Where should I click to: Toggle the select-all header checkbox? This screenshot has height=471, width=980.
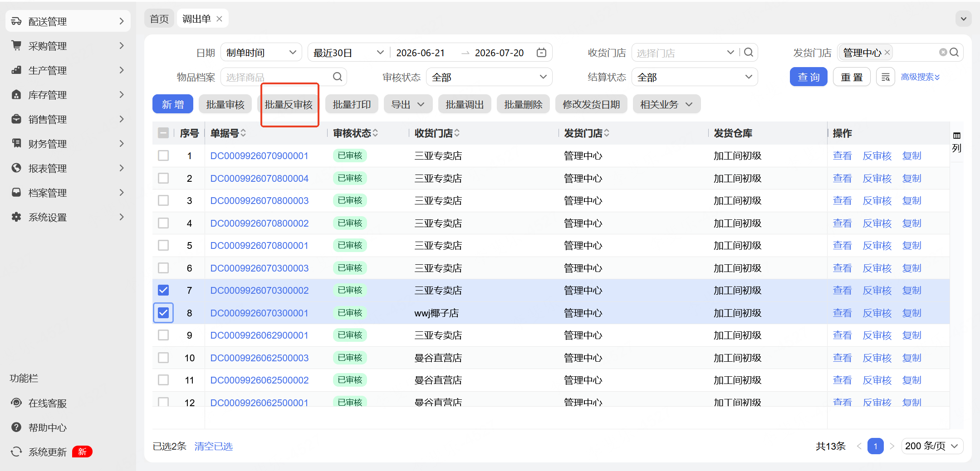(163, 133)
